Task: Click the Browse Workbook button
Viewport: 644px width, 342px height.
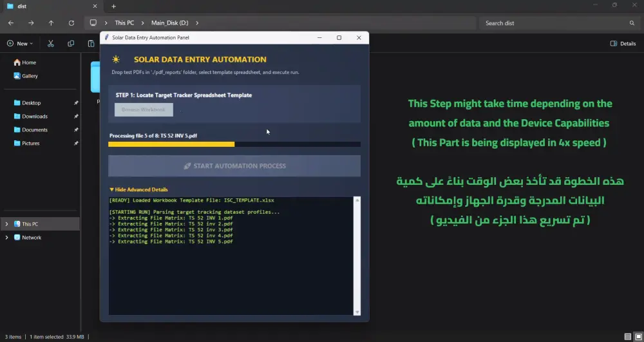Action: pos(144,109)
